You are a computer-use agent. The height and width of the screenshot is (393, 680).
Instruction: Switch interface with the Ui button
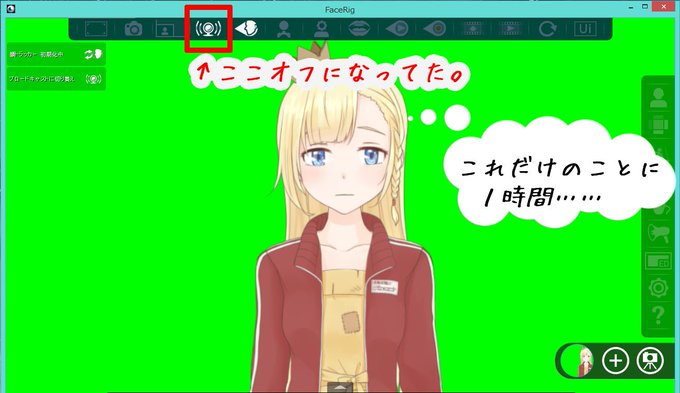click(x=585, y=29)
